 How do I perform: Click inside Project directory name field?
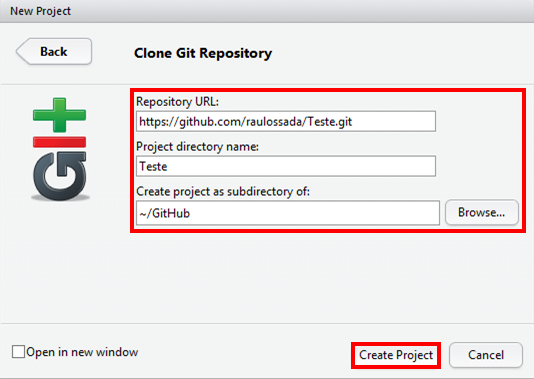(x=286, y=166)
